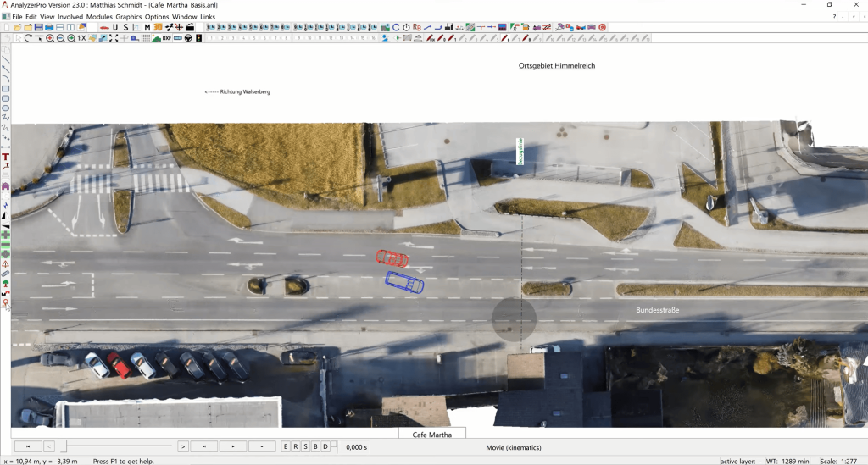
Task: Select the blue vehicle outline on road
Action: tap(403, 282)
